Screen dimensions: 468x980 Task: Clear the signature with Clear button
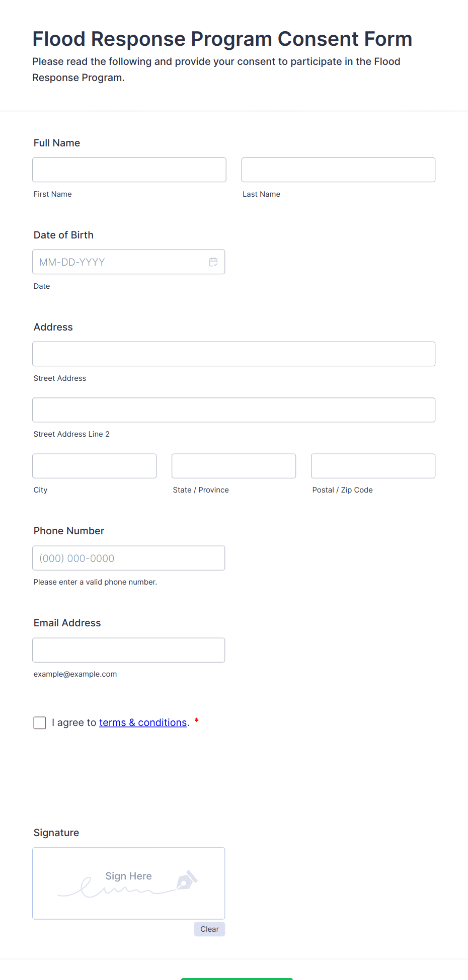pos(209,929)
